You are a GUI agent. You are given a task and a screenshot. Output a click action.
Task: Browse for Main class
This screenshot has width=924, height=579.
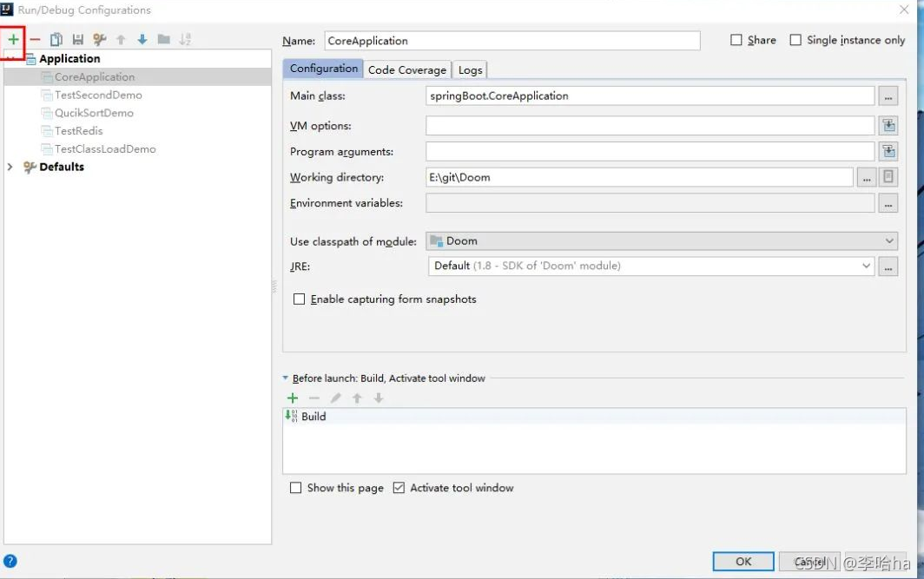[888, 96]
